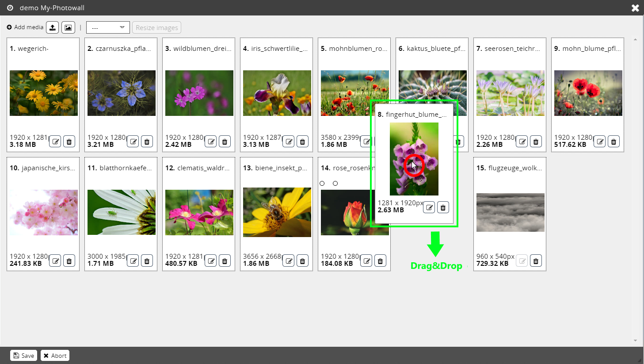Select the flugzeuge_wolk clouds thumbnail
Image resolution: width=644 pixels, height=364 pixels.
pos(511,212)
